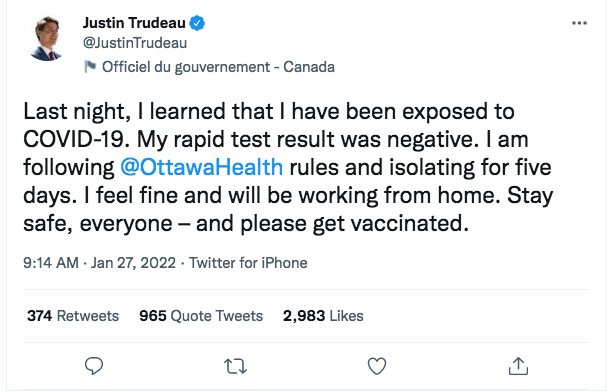Viewport: 612px width, 392px height.
Task: Click the @JustinTrudeau handle
Action: tap(135, 43)
